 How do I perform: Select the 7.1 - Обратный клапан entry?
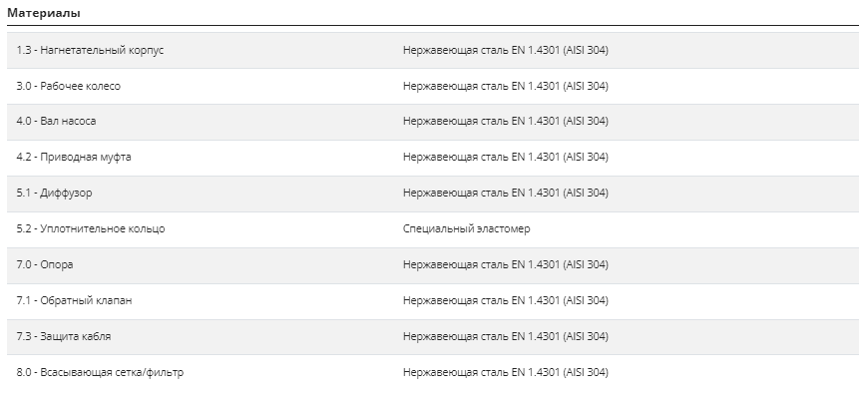point(74,300)
